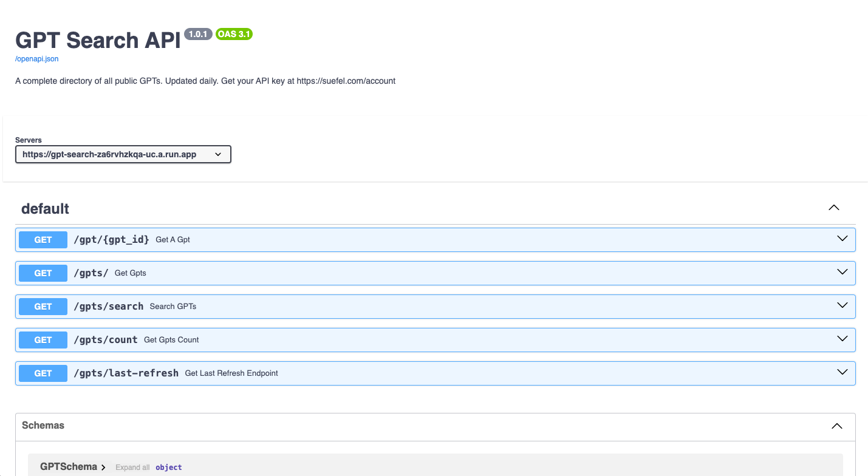This screenshot has width=868, height=476.
Task: Click the object type label
Action: click(169, 467)
